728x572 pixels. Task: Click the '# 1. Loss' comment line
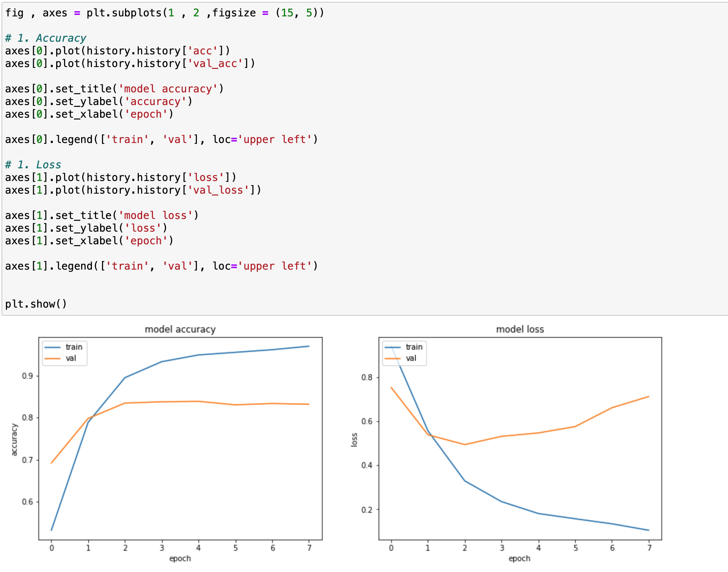click(33, 165)
